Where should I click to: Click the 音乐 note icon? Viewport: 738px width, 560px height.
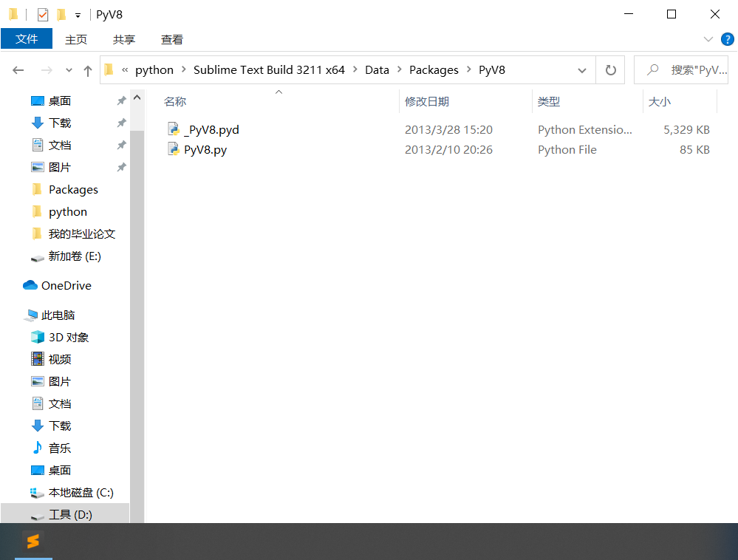point(37,448)
